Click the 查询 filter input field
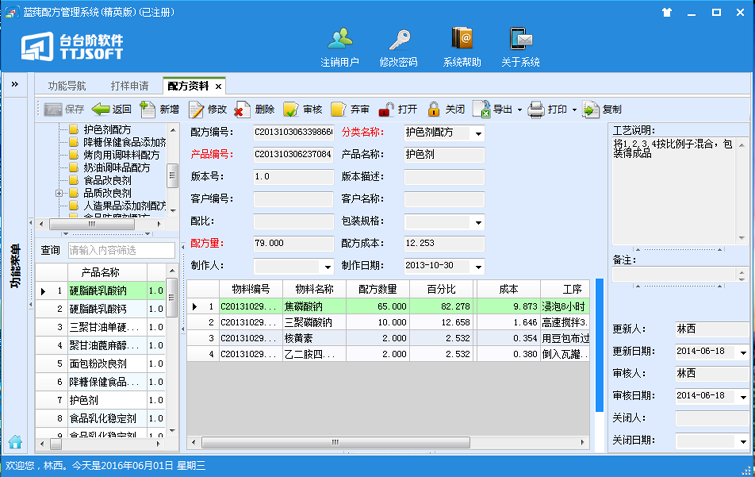The image size is (755, 477). (121, 250)
